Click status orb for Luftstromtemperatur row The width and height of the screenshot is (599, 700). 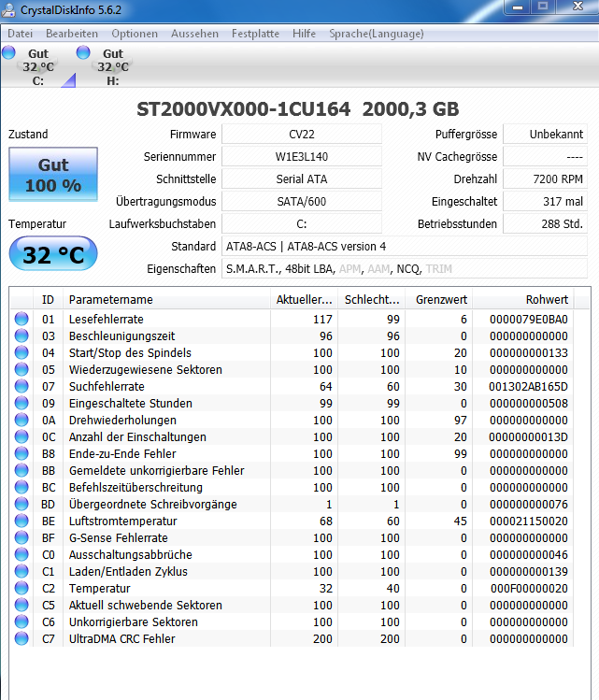pos(21,521)
